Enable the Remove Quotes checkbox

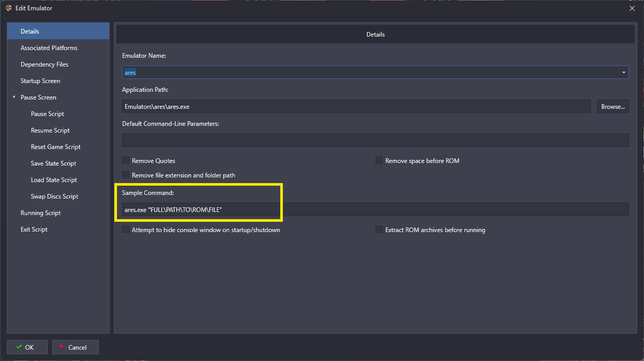click(126, 161)
